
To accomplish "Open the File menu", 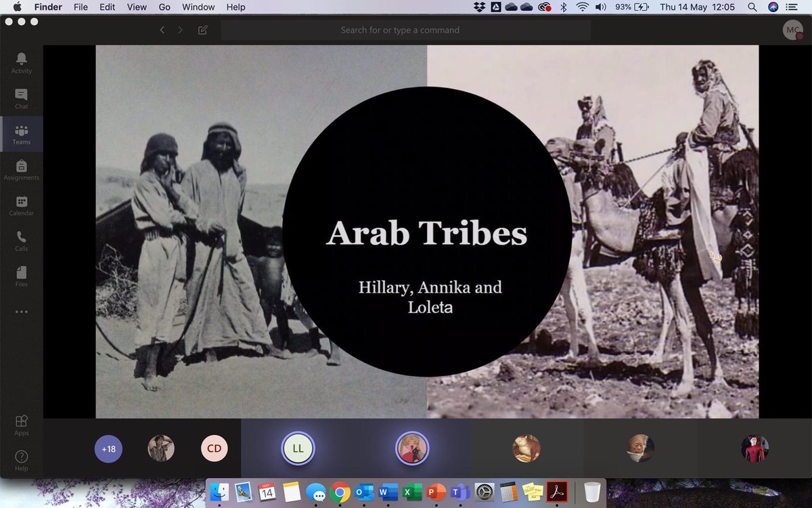I will pos(81,7).
